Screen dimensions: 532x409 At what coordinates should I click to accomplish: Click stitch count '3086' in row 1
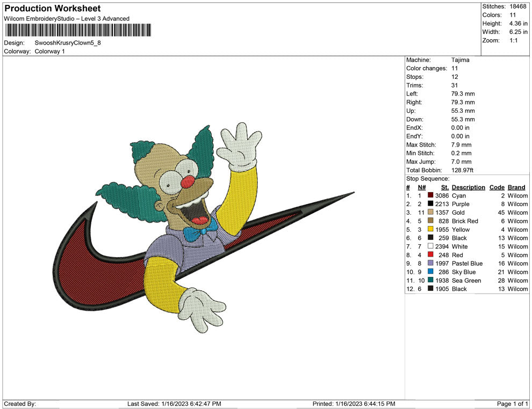tap(442, 195)
